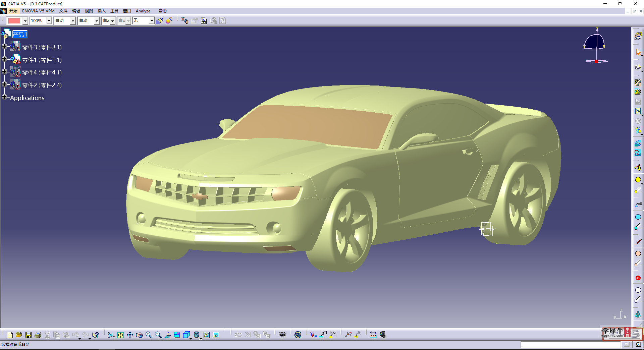Click the shading view mode cylinder icon

point(197,335)
